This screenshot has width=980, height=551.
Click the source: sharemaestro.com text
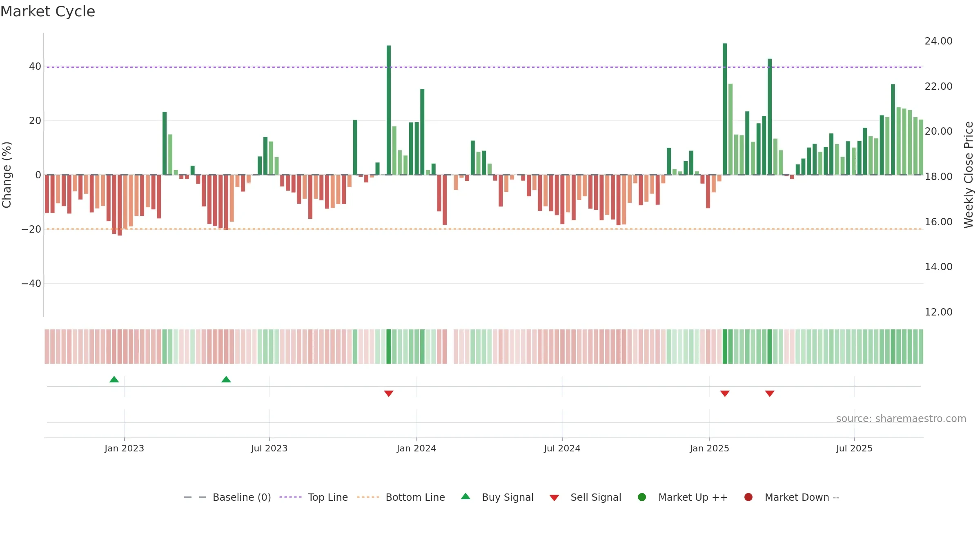tap(901, 418)
